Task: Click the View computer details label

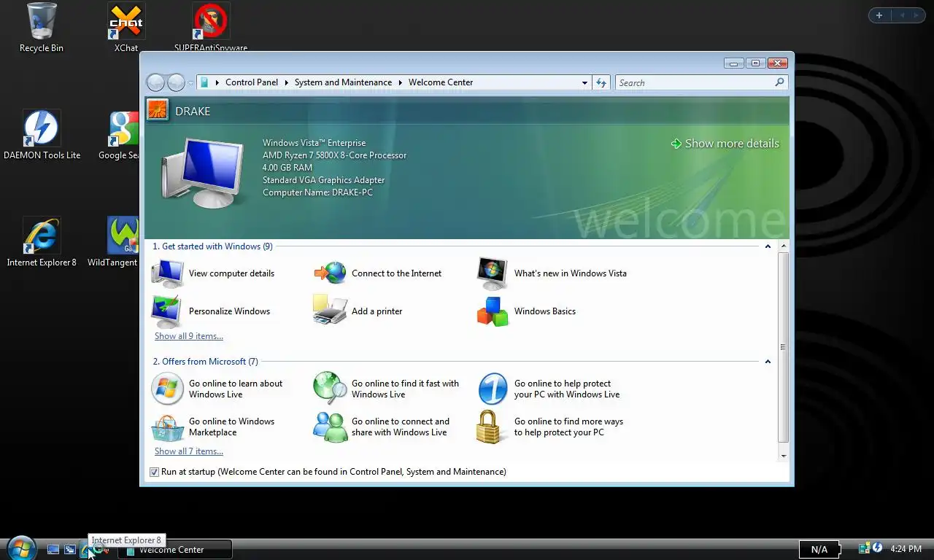Action: [x=231, y=273]
